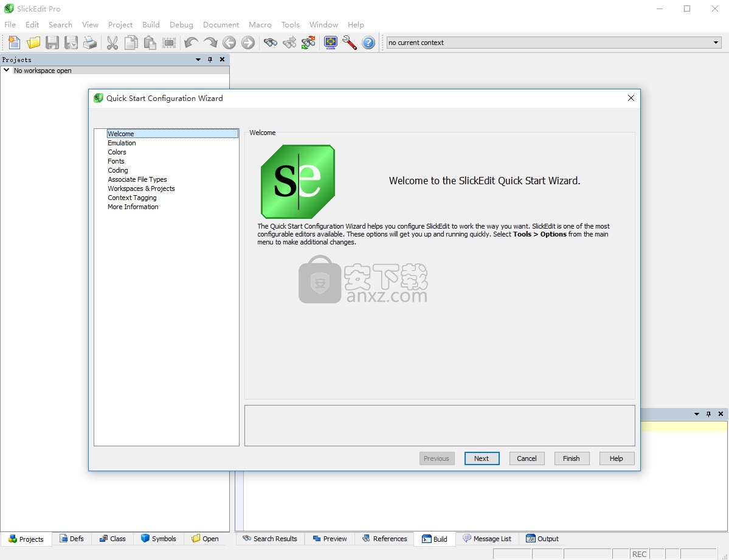Click the Redo arrow icon
The image size is (729, 560).
(210, 43)
